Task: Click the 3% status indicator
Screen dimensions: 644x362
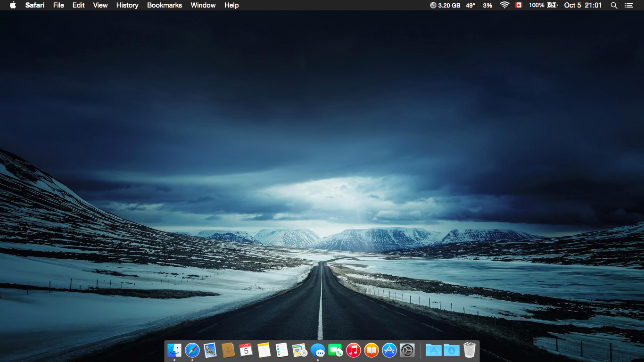Action: click(487, 5)
